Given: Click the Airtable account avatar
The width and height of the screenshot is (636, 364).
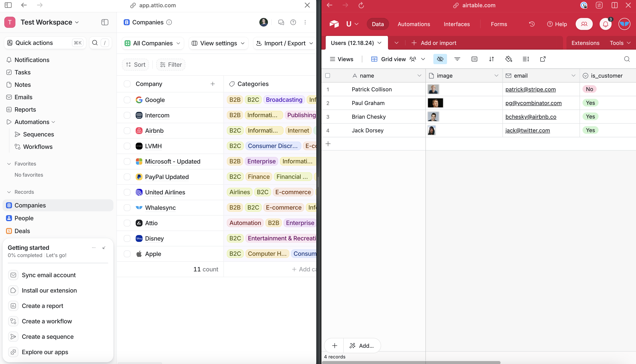Looking at the screenshot, I should [x=624, y=24].
